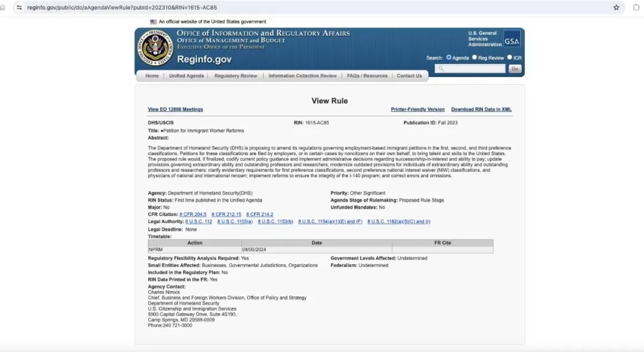Go to FAQs / Resources tab
The width and height of the screenshot is (644, 352).
coord(367,76)
